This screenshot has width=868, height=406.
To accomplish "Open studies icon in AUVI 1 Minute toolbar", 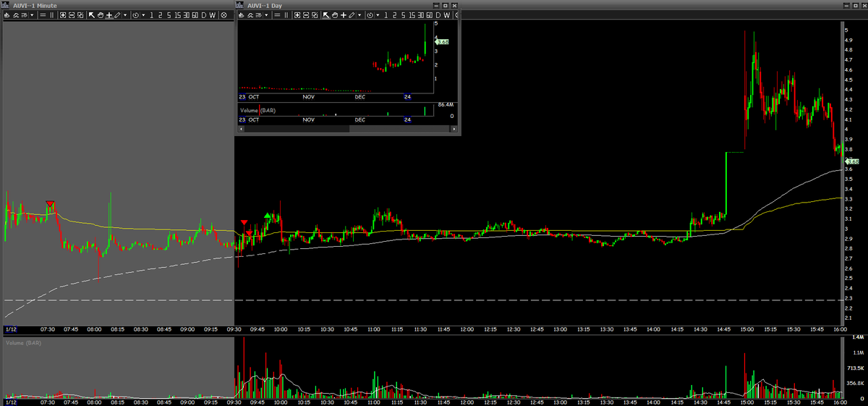I will tap(16, 15).
